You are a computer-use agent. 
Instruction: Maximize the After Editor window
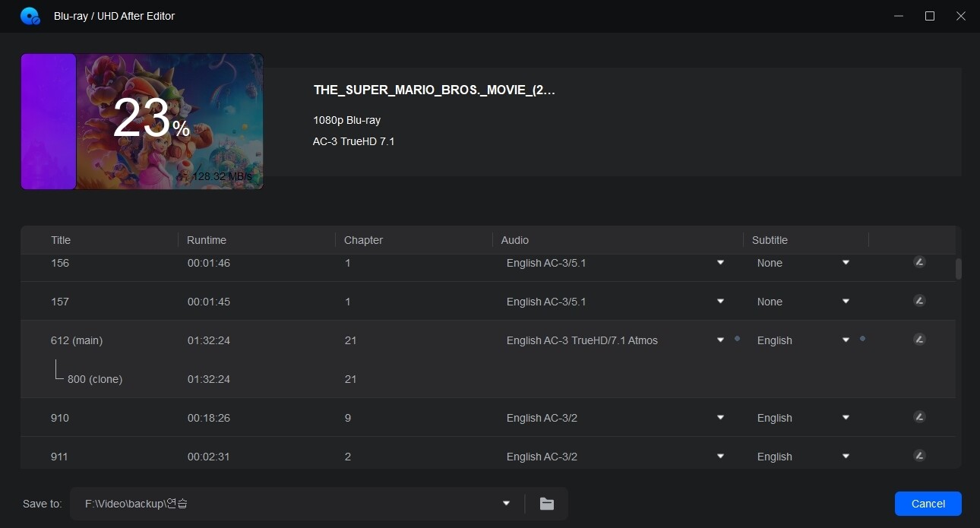tap(930, 16)
